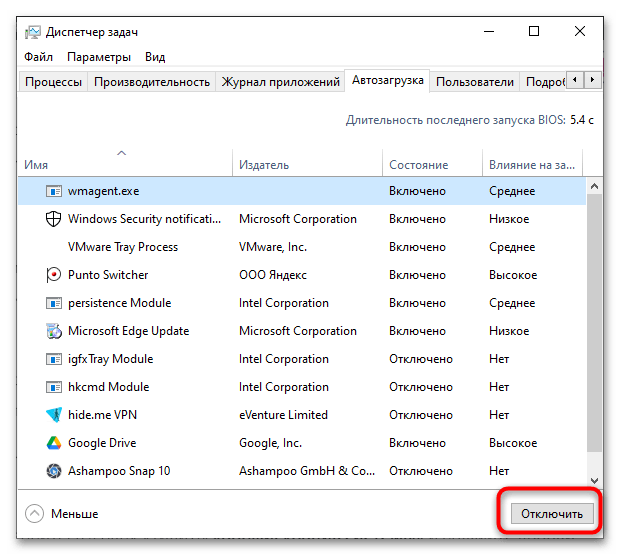Select the hide.me VPN entry

[302, 415]
